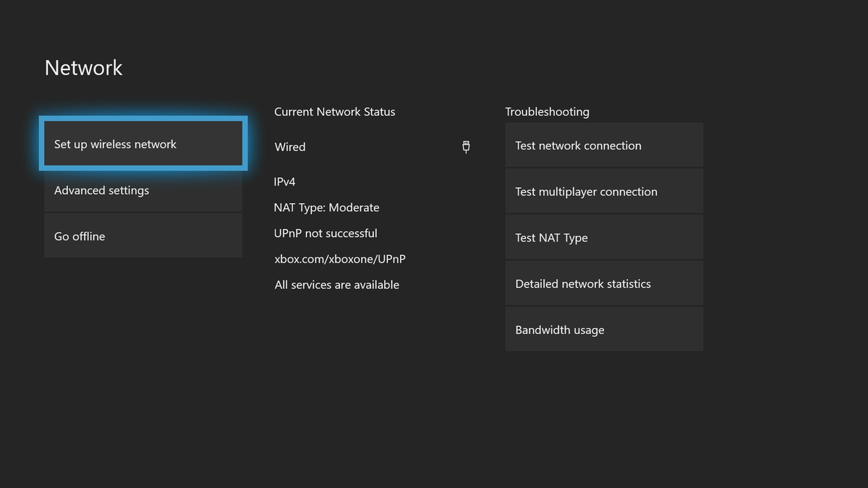Click the Network page title

(83, 67)
